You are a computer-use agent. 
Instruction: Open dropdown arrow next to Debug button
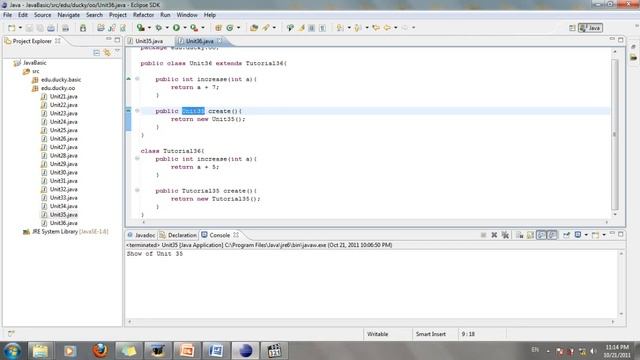pos(167,28)
